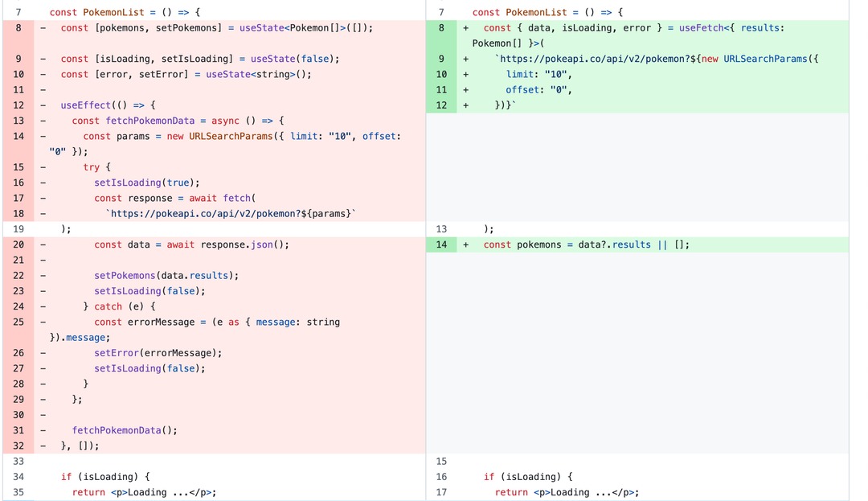Click 'response.json()' on deleted line 20

coord(242,244)
